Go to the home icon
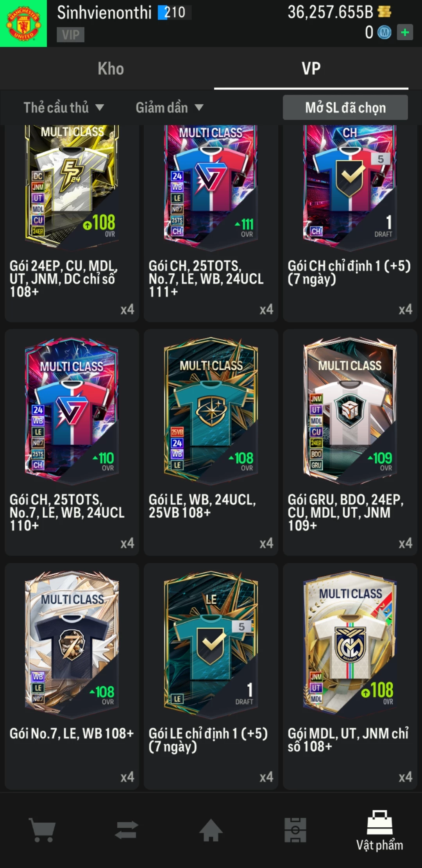Image resolution: width=422 pixels, height=868 pixels. pos(211,830)
